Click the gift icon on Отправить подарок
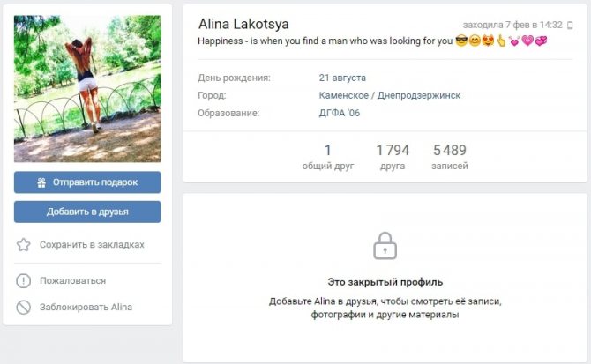 tap(41, 182)
